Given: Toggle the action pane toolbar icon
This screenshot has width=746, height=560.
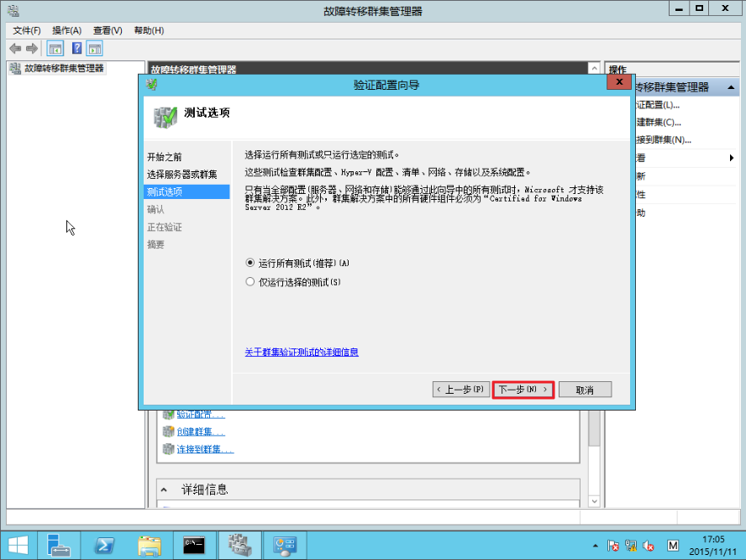Looking at the screenshot, I should click(x=95, y=49).
